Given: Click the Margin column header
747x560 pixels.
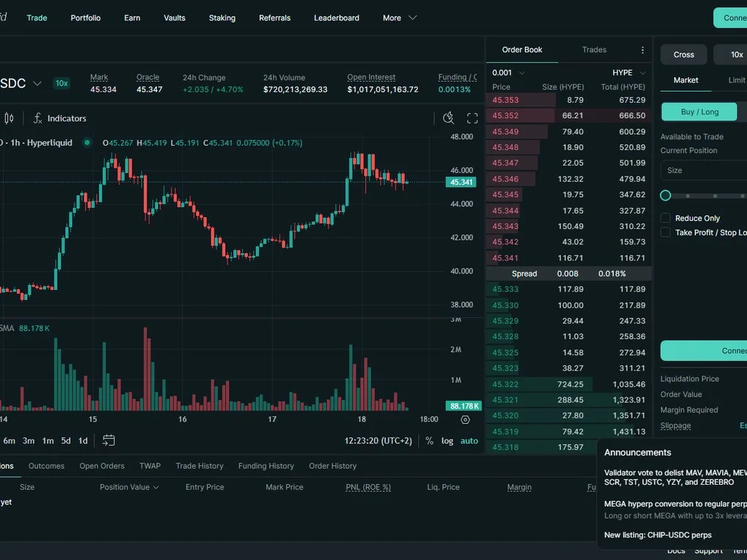Looking at the screenshot, I should tap(519, 487).
